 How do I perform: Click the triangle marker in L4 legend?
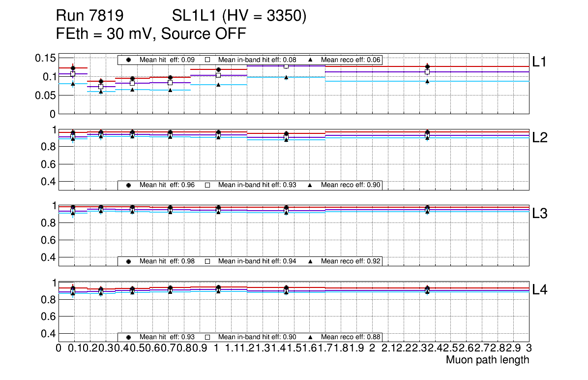click(310, 337)
